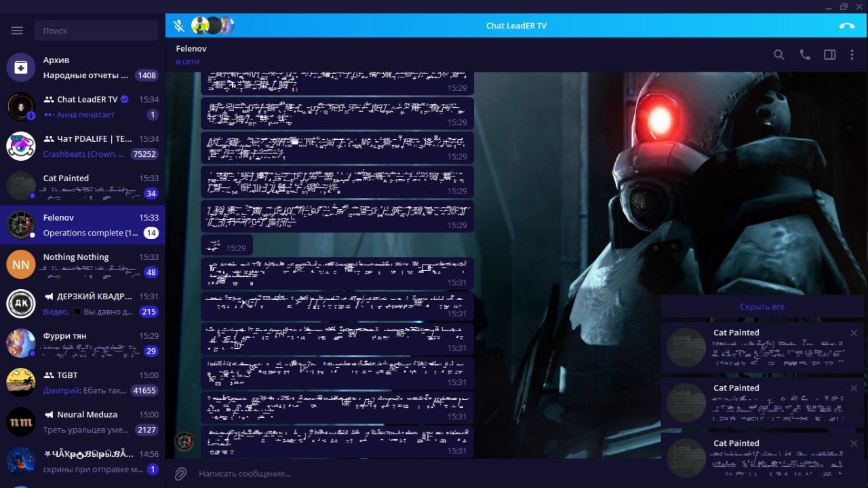Open Чат PDALIFE group chat

tap(83, 146)
